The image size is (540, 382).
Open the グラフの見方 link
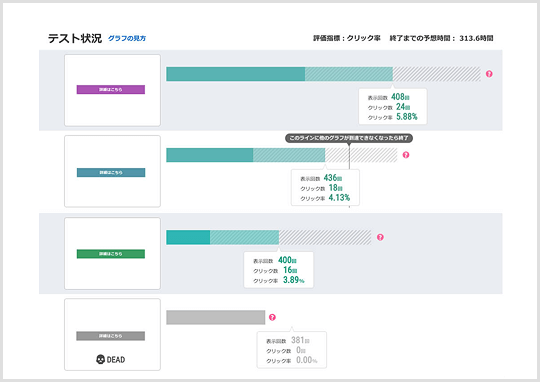tap(127, 38)
